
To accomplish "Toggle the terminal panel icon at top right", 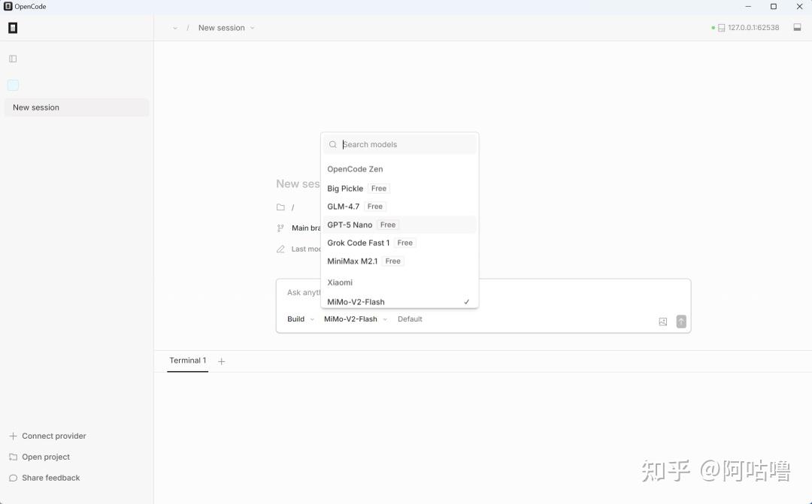I will [798, 28].
